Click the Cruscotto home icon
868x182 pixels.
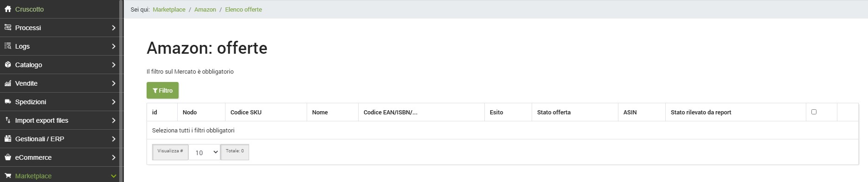(8, 9)
